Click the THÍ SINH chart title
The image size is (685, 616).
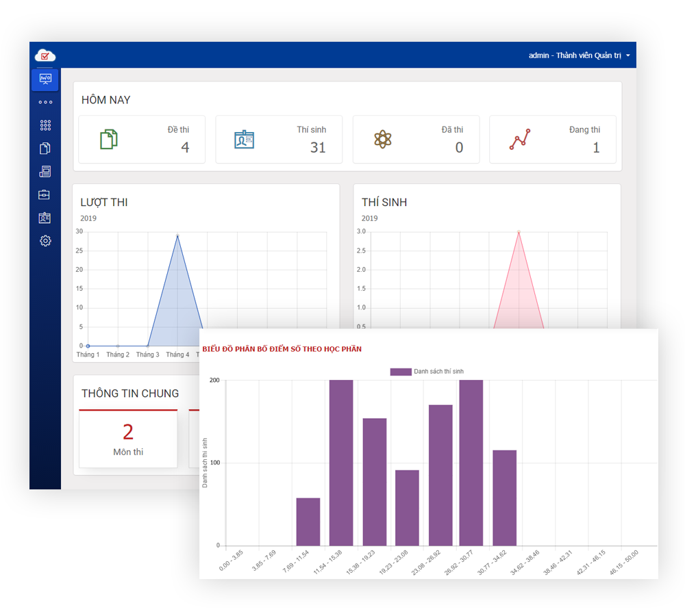click(x=384, y=202)
